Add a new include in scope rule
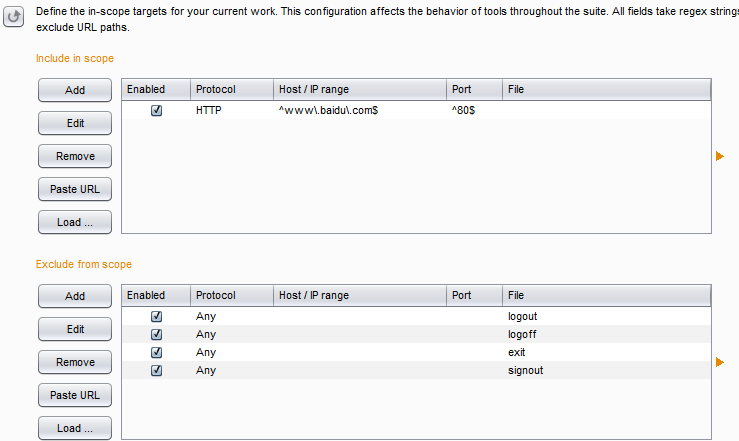Image resolution: width=739 pixels, height=441 pixels. [x=75, y=90]
